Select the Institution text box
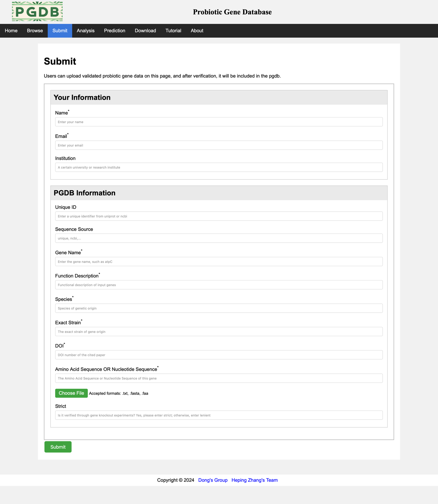438x504 pixels. pos(219,167)
